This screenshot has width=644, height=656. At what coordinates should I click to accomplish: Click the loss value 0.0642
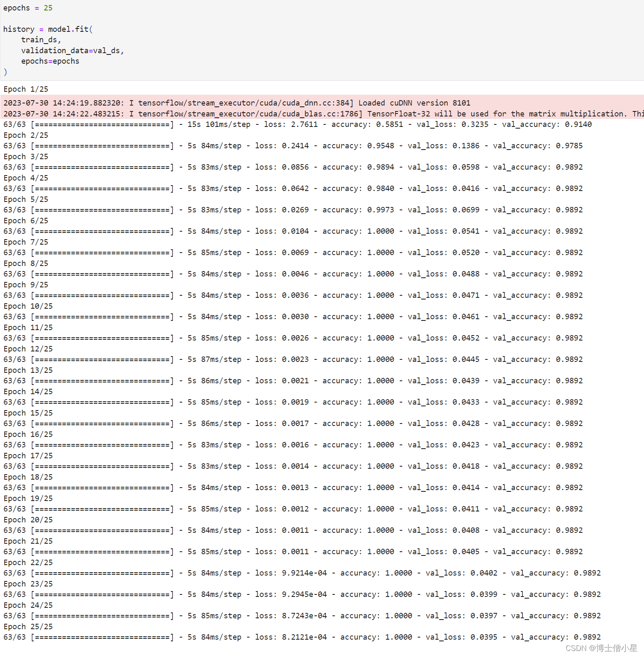pyautogui.click(x=295, y=189)
